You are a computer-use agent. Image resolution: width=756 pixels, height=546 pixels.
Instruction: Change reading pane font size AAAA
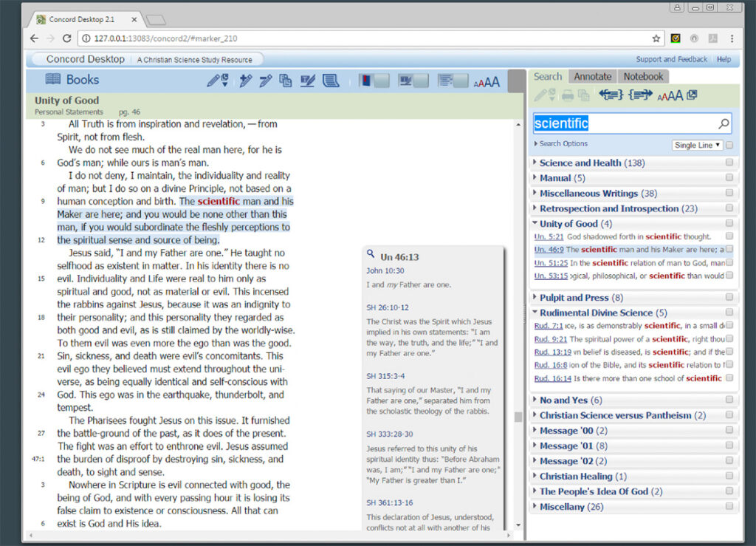pos(487,83)
